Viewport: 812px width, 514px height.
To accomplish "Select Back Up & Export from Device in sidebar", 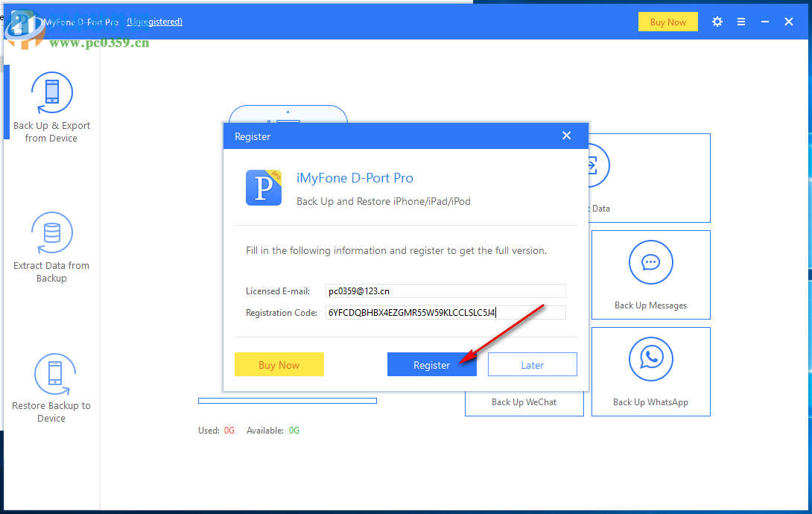I will coord(51,104).
